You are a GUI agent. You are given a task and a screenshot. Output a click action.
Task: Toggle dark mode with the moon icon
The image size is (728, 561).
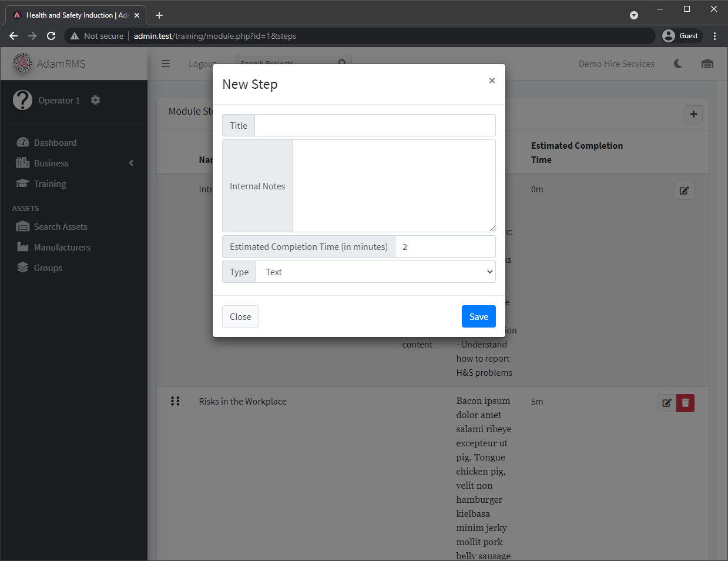678,64
